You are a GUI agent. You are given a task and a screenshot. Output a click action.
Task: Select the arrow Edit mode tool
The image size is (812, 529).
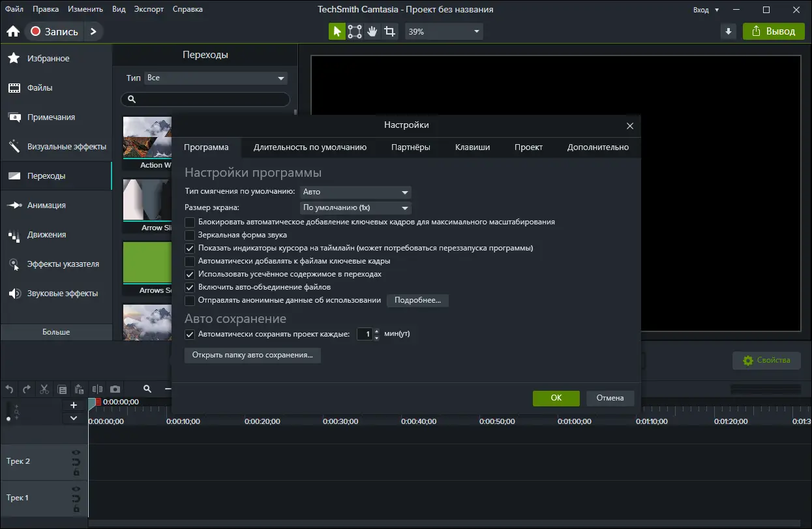(337, 31)
